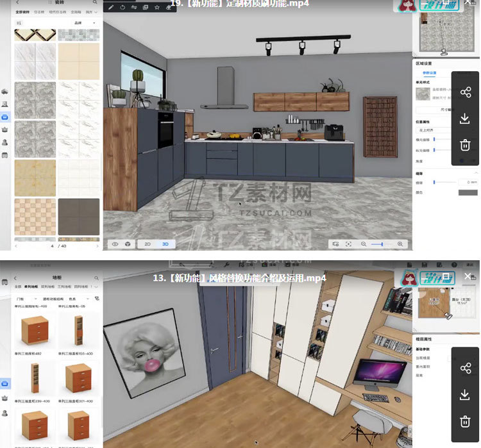Share the bottom video (13. 新功能)
Viewport: 481px width, 448px height.
pos(466,368)
